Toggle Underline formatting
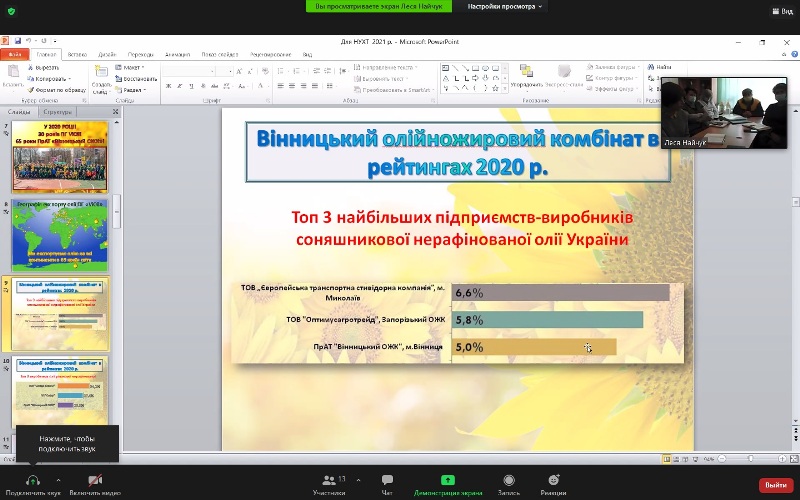 tap(191, 86)
